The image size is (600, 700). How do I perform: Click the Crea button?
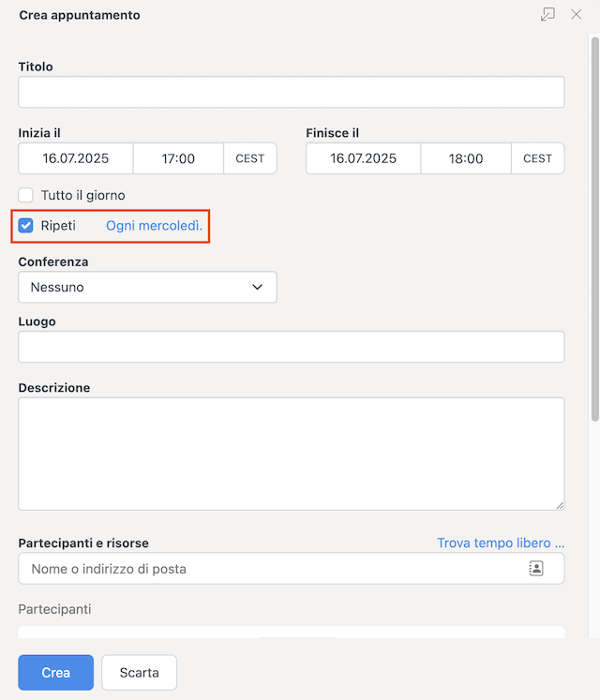click(x=56, y=672)
